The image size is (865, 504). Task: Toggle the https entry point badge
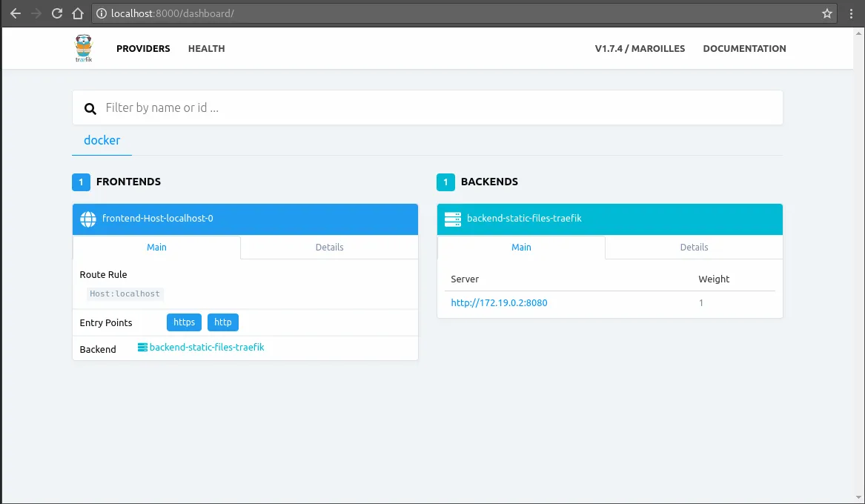click(184, 322)
